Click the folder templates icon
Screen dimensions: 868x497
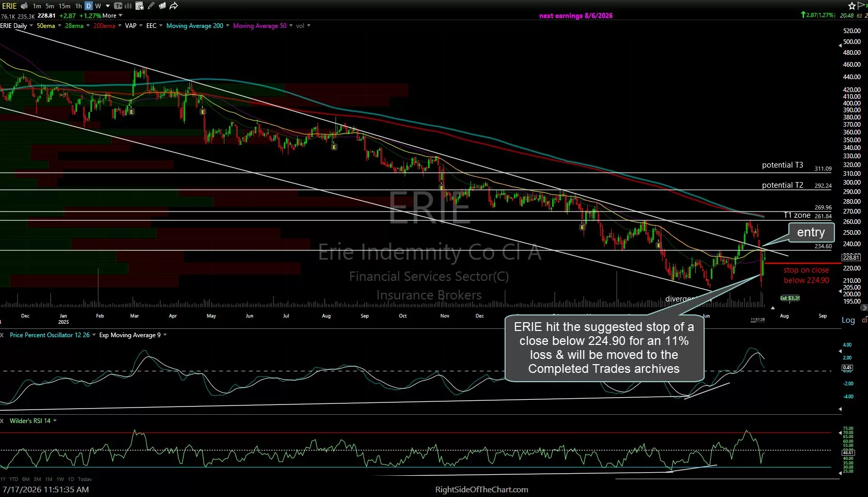pyautogui.click(x=162, y=6)
